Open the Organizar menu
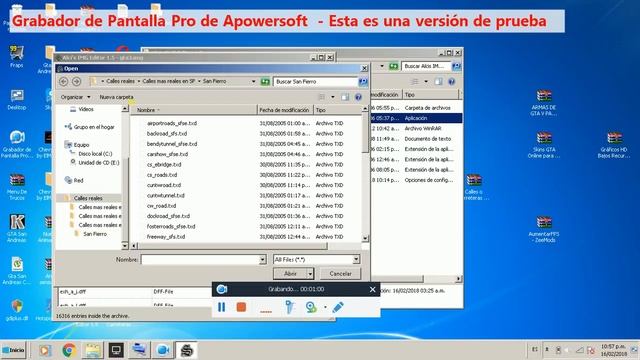 point(75,97)
